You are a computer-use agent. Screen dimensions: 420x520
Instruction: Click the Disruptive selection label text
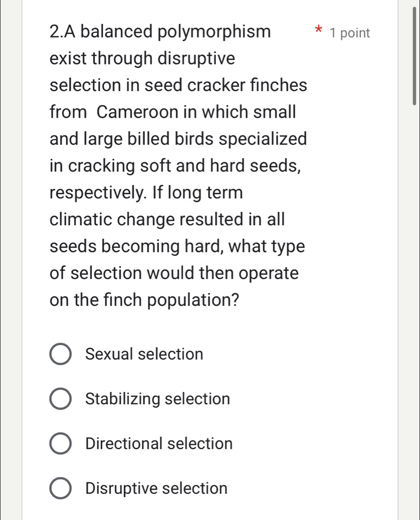click(x=156, y=488)
